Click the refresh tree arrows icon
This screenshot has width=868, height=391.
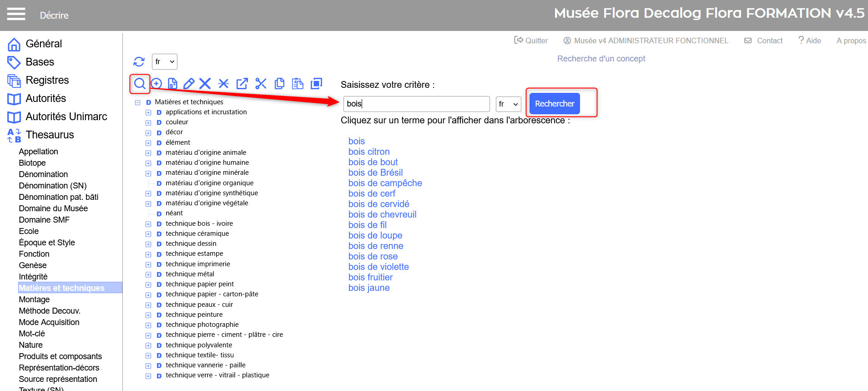pyautogui.click(x=139, y=61)
